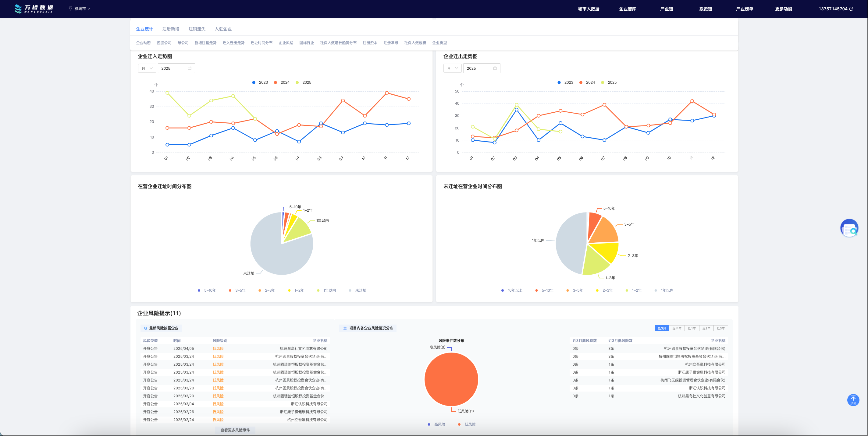Expand the 月 dropdown in 企业迁入走势图

click(147, 68)
